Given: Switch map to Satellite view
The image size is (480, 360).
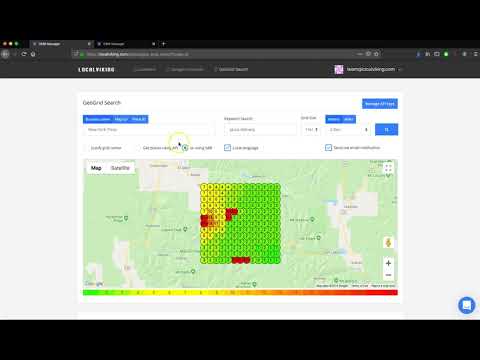Looking at the screenshot, I should pos(120,168).
